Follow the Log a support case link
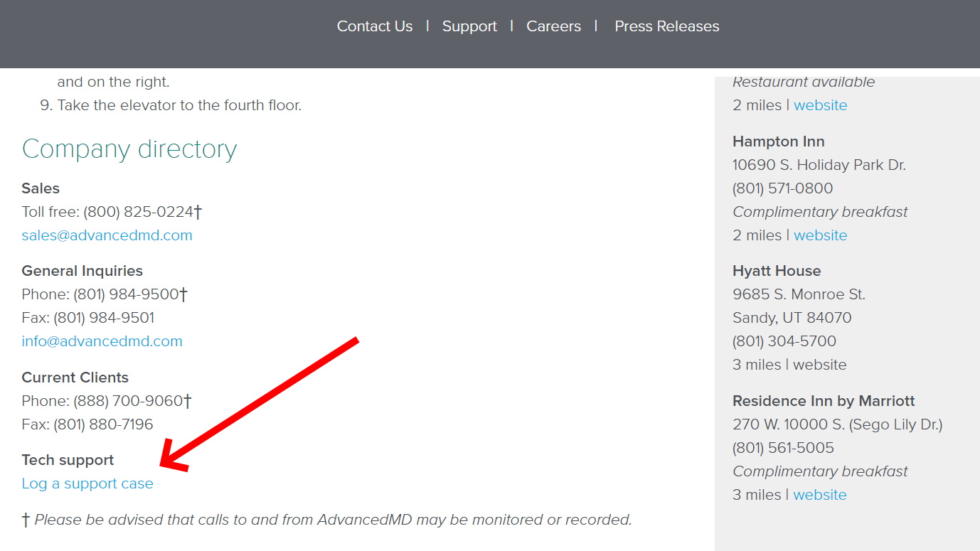Viewport: 980px width, 551px height. [87, 483]
